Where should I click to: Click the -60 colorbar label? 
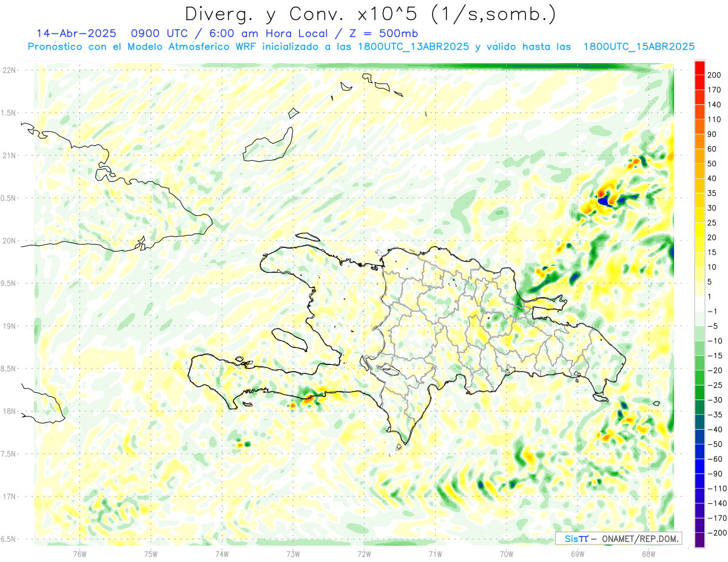click(713, 459)
